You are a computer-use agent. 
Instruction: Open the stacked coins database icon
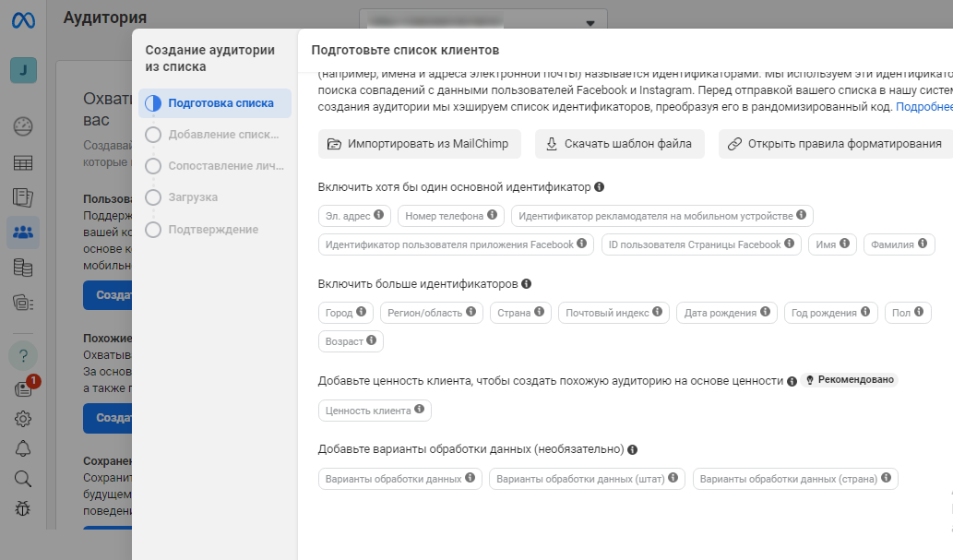(23, 268)
